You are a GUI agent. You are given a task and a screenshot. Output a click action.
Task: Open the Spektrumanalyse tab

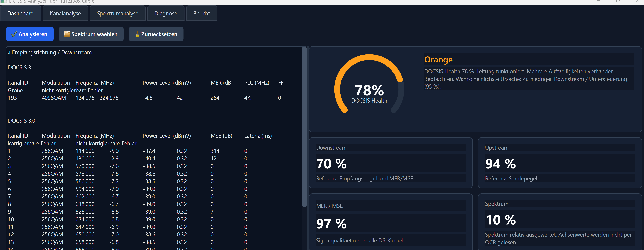pyautogui.click(x=117, y=14)
